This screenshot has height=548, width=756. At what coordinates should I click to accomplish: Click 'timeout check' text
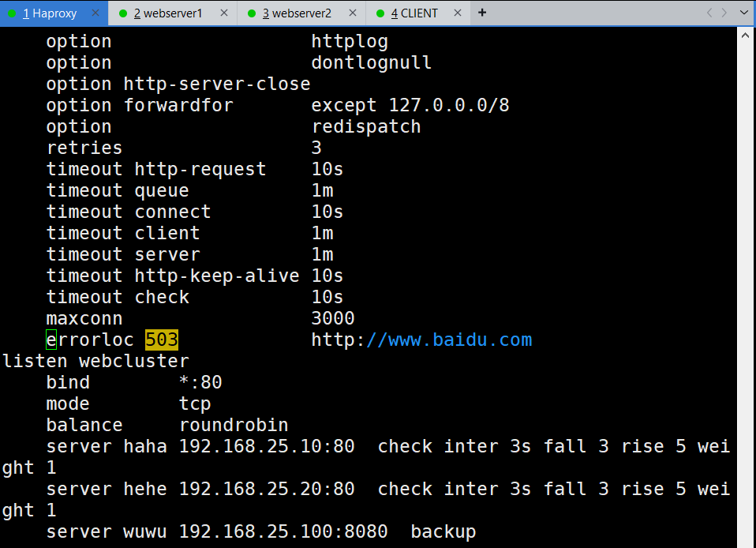(x=118, y=297)
